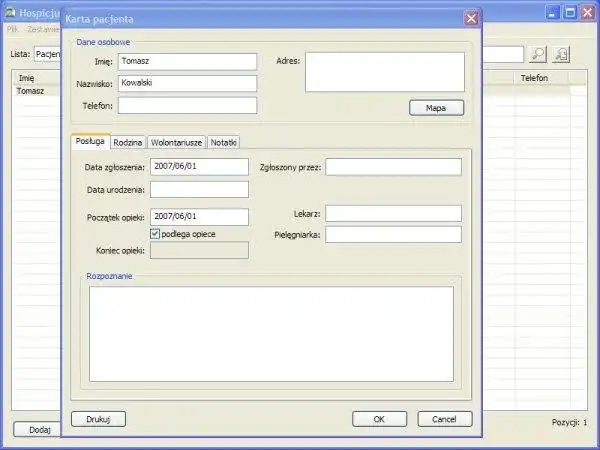
Task: Click the Mapa button
Action: [x=436, y=108]
